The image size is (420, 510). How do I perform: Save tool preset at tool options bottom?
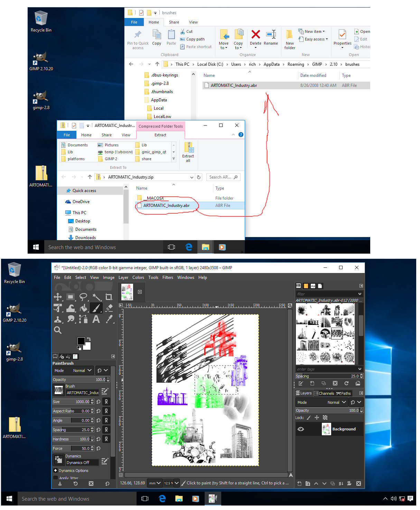60,484
